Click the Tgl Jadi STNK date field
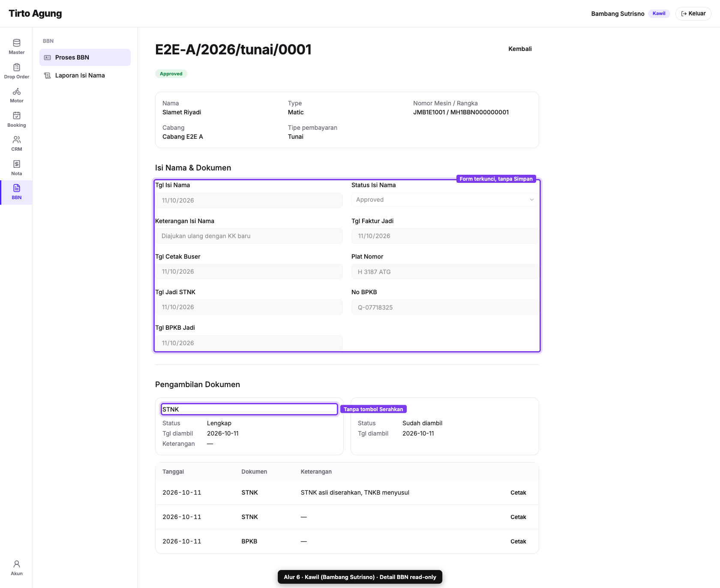This screenshot has height=588, width=720. (249, 307)
